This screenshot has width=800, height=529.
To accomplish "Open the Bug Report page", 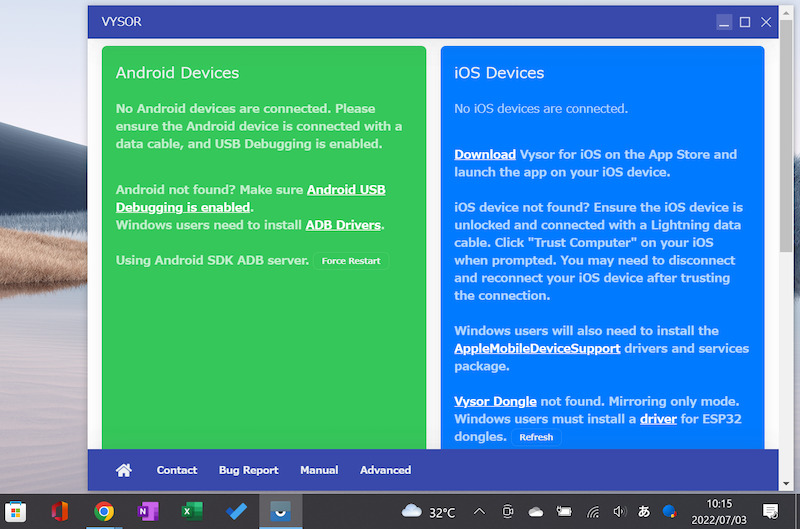I will click(x=248, y=470).
